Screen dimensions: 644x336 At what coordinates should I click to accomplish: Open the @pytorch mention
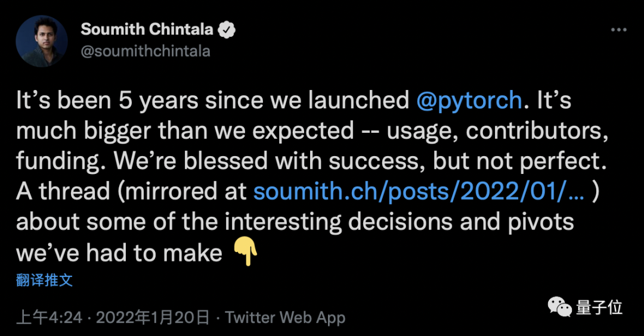469,101
